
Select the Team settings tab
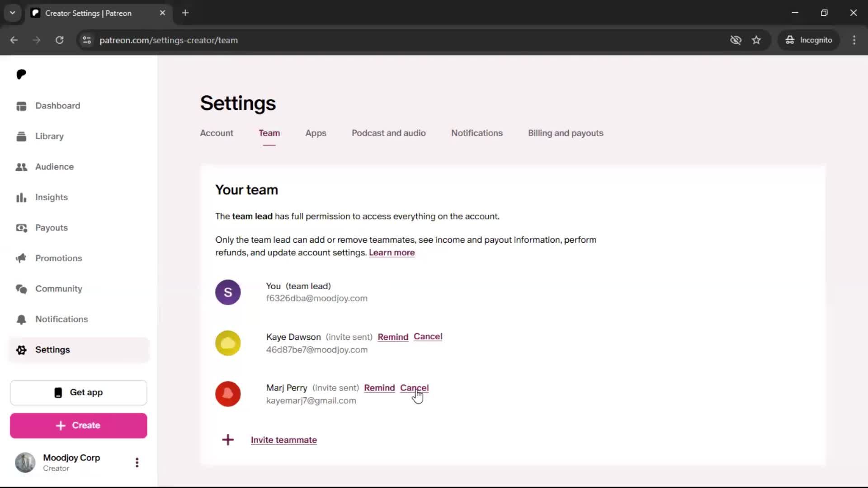[x=269, y=133]
